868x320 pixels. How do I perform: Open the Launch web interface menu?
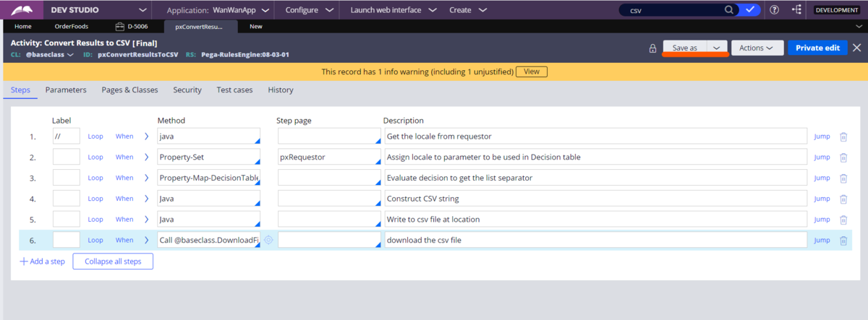click(393, 10)
